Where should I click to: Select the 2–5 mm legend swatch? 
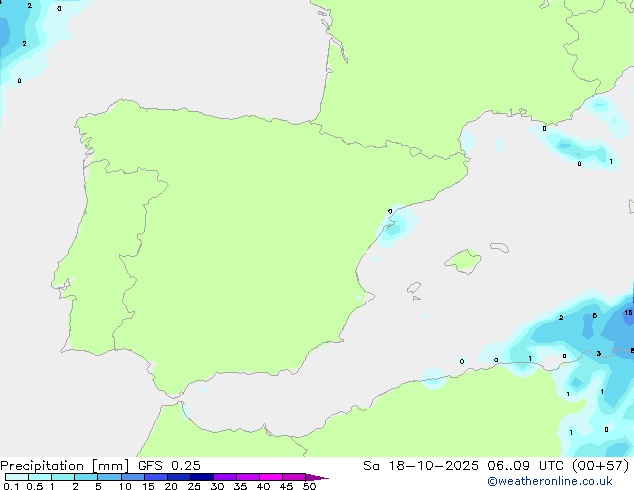(x=86, y=477)
